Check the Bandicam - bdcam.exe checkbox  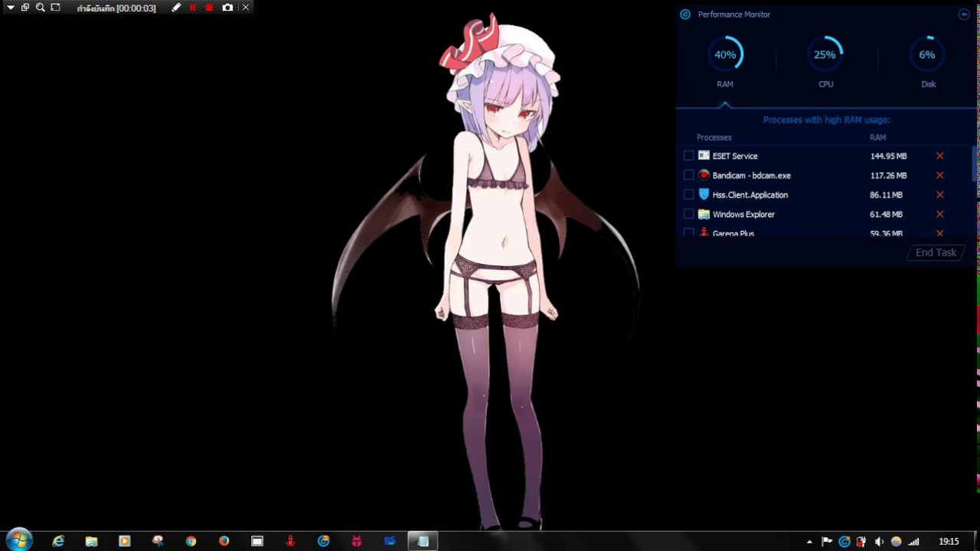coord(689,175)
